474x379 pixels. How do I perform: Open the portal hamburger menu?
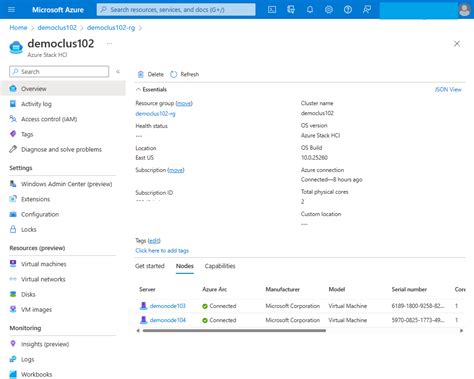(x=11, y=9)
